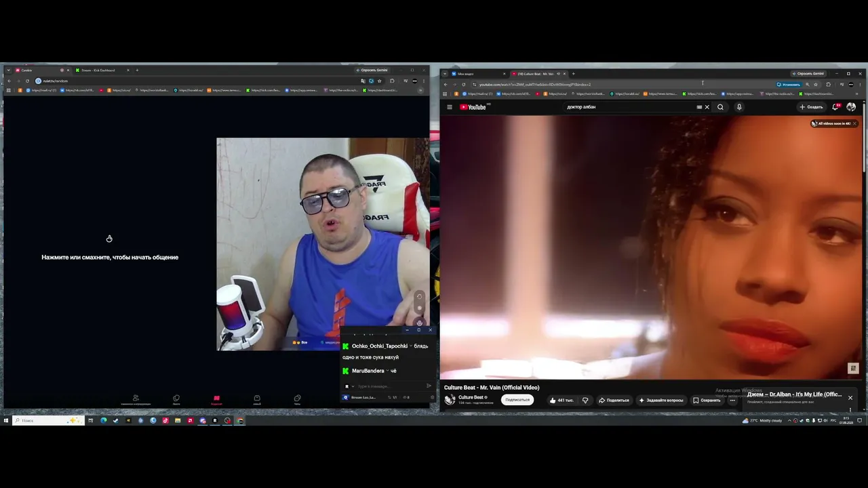Close the All videos soon in 4K badge
The height and width of the screenshot is (488, 868).
coord(854,123)
